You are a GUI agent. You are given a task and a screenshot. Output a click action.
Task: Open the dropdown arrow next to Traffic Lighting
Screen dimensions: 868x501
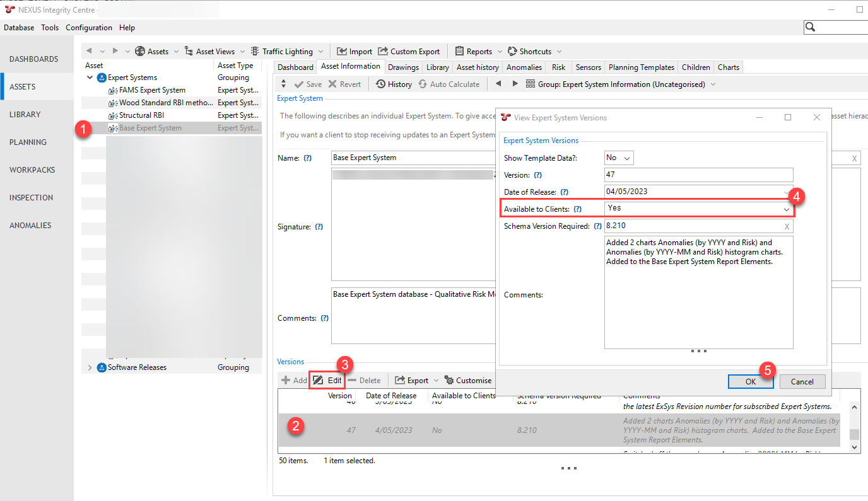point(320,52)
